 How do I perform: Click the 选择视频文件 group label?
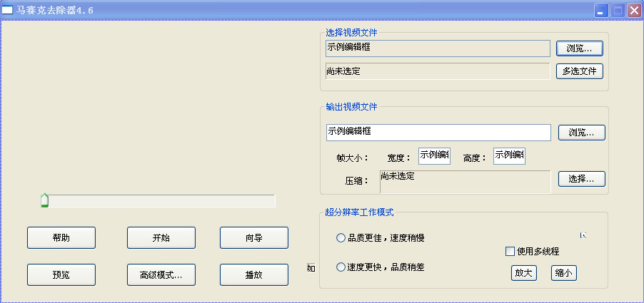coord(351,33)
